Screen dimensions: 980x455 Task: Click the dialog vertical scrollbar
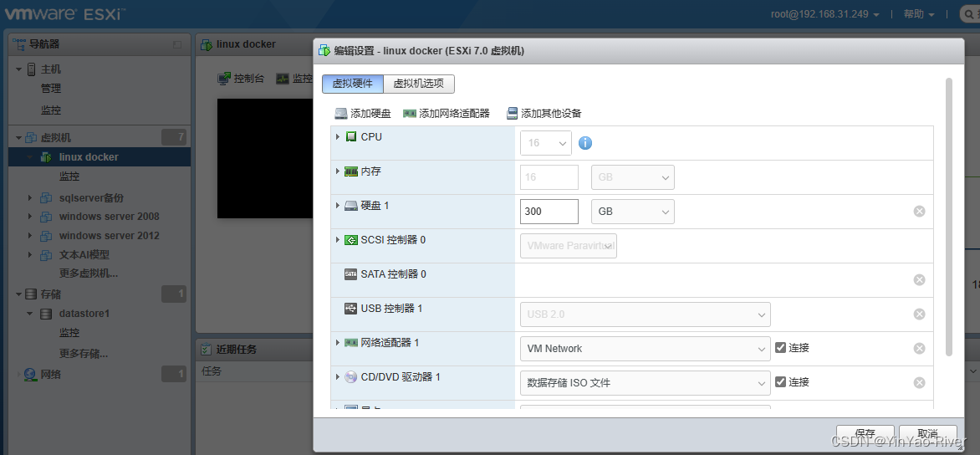949,217
